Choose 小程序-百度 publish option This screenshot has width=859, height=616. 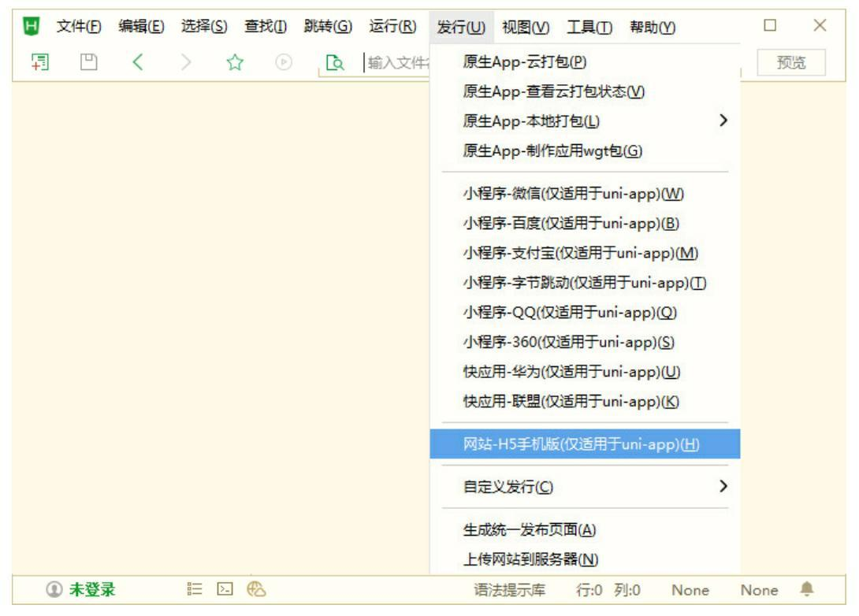[x=585, y=224]
